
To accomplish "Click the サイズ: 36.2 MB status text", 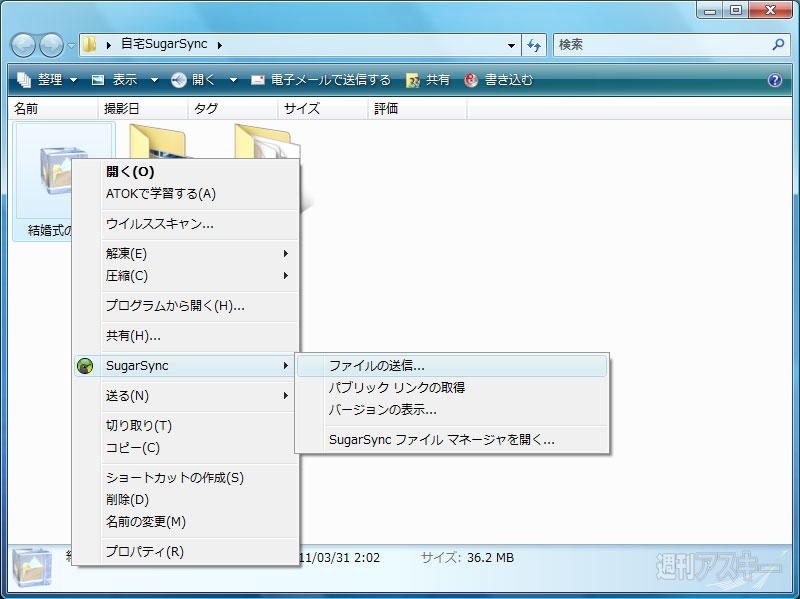I will click(467, 558).
